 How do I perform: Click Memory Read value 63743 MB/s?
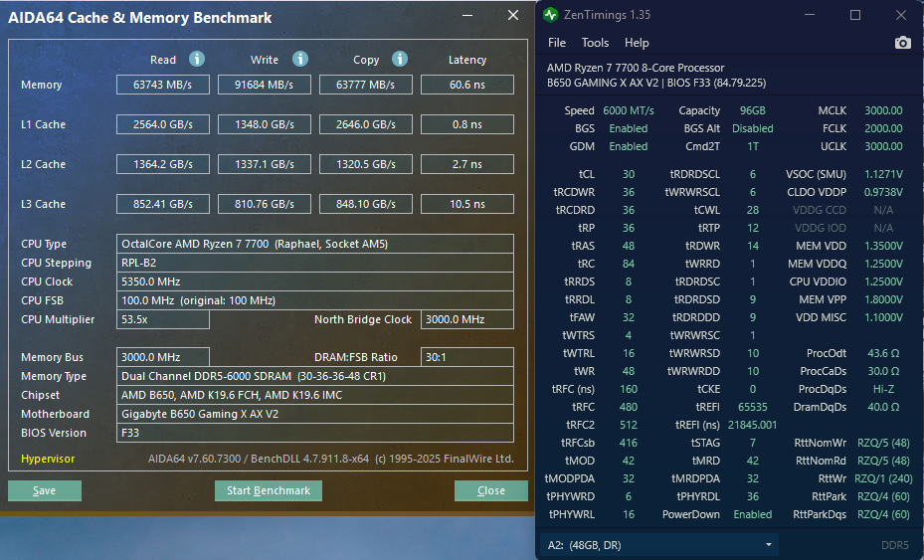coord(163,85)
